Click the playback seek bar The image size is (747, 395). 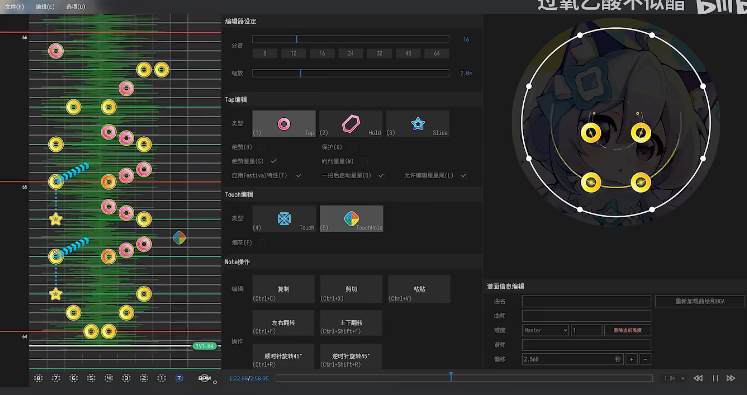pos(464,378)
